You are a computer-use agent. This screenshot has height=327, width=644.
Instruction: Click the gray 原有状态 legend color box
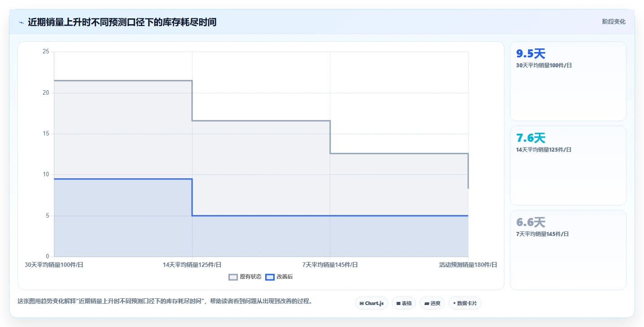(x=233, y=277)
